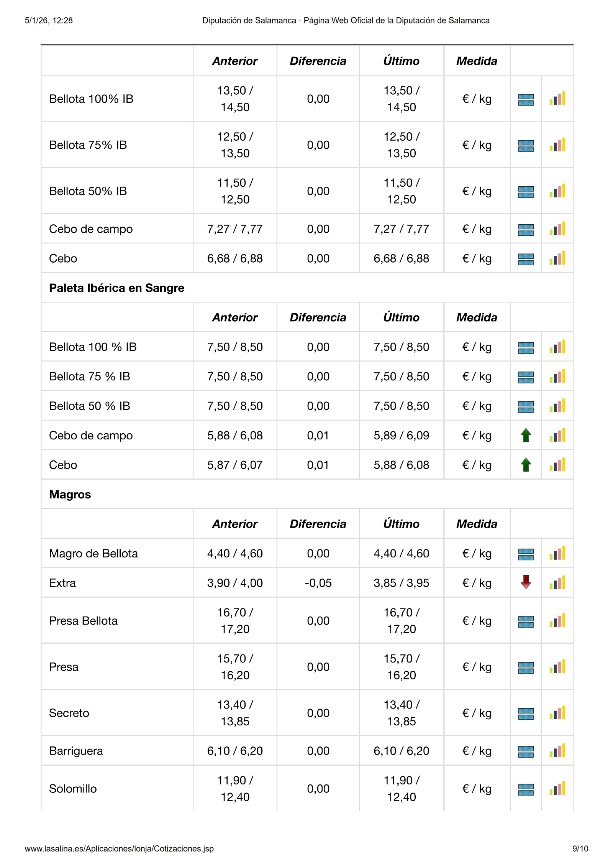Image resolution: width=613 pixels, height=868 pixels.
Task: Click the -0,05 difference value for Extra
Action: pos(318,583)
